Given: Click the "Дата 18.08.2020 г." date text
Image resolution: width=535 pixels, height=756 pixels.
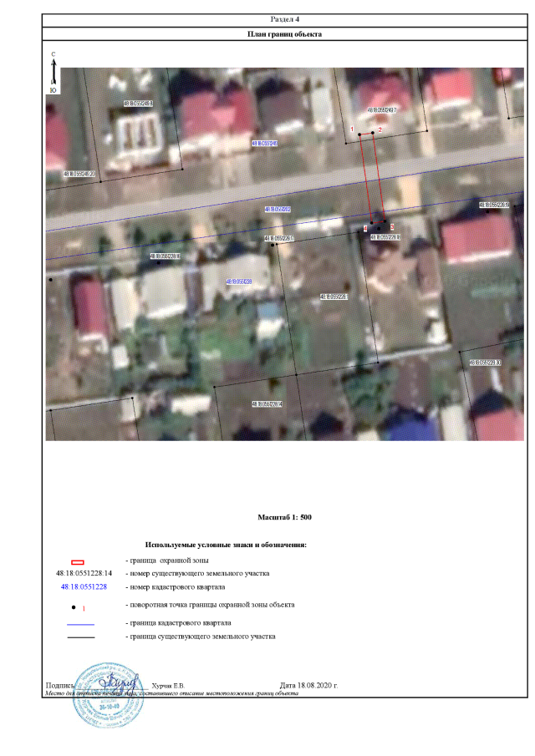Looking at the screenshot, I should 308,685.
